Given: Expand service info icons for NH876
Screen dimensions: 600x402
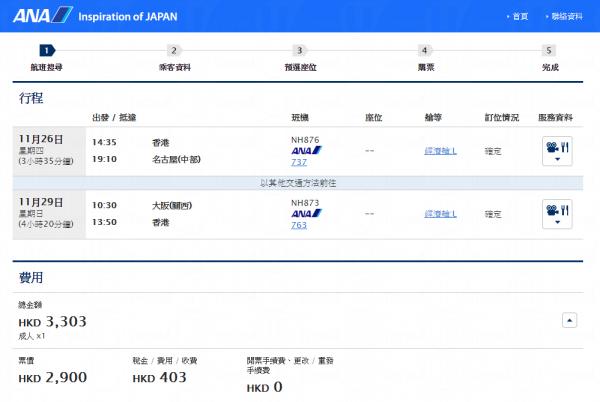Looking at the screenshot, I should coord(557,151).
